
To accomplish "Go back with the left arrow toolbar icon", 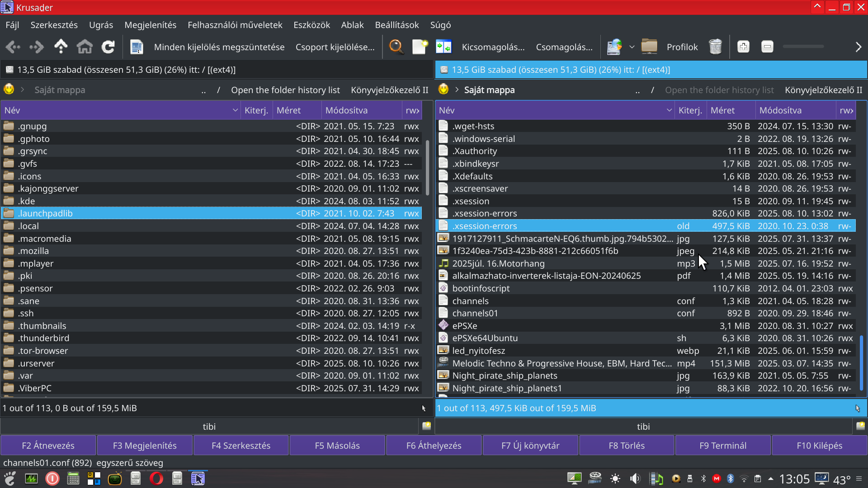I will 13,47.
